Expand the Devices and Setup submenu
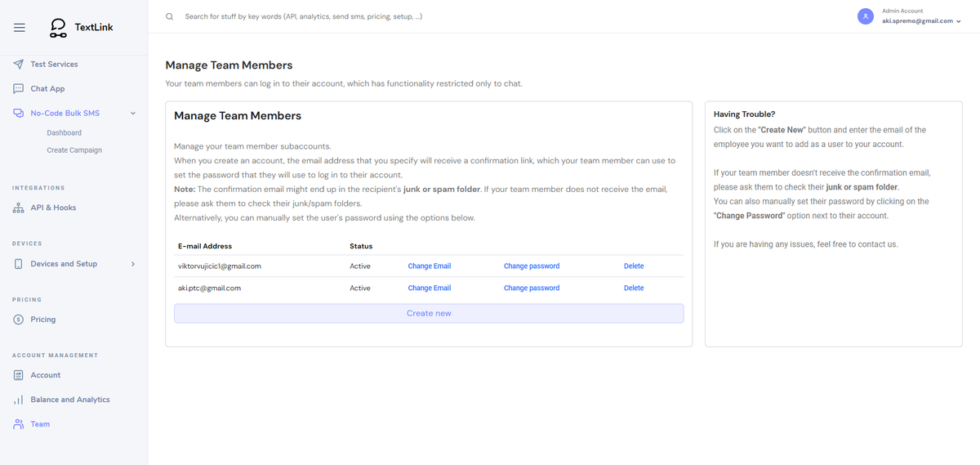Screen dimensions: 980x465 [x=133, y=264]
